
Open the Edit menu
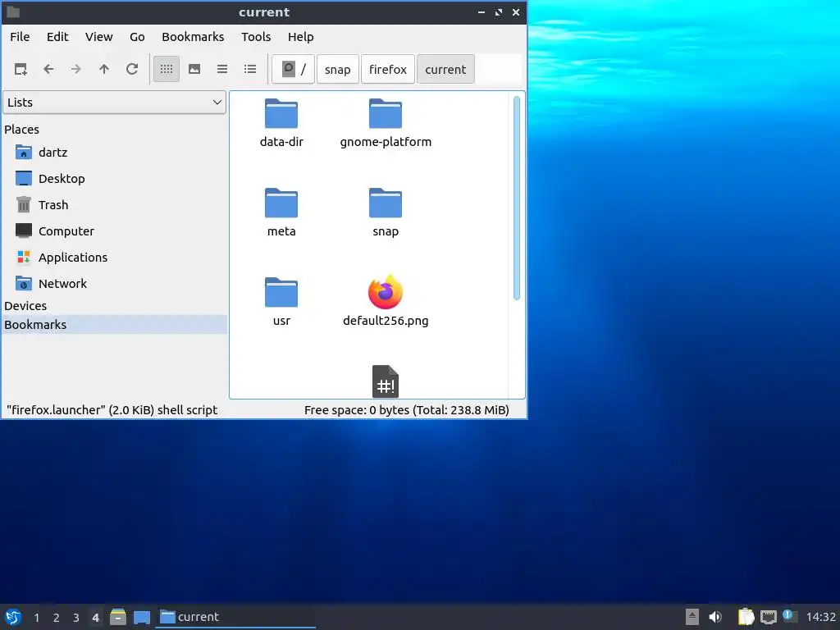57,37
